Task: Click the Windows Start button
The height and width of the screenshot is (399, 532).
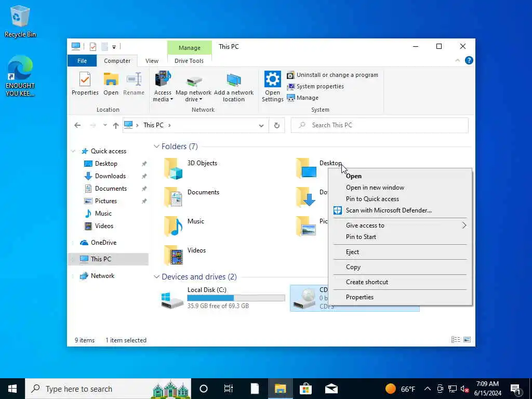Action: pyautogui.click(x=12, y=389)
